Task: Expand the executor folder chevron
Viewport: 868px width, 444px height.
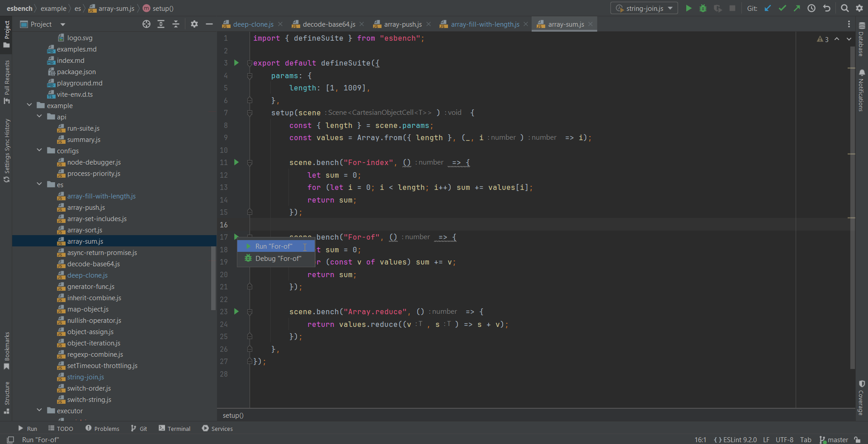Action: click(x=39, y=411)
